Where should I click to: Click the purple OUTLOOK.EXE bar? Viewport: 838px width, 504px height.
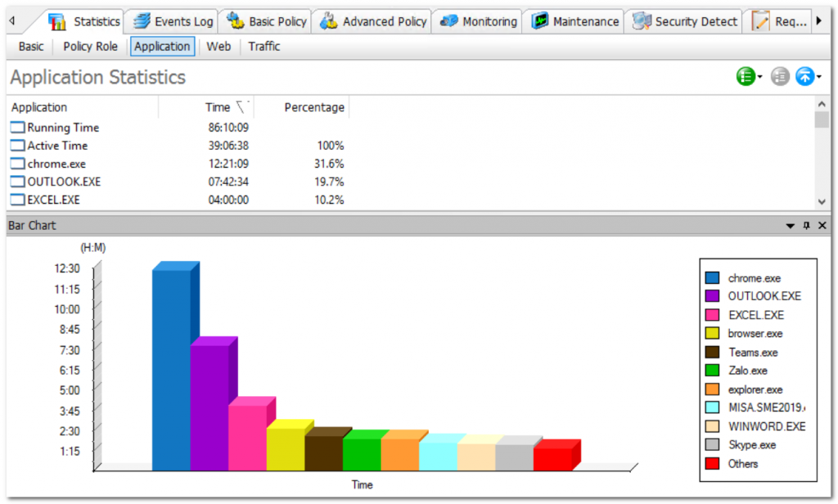[x=209, y=407]
